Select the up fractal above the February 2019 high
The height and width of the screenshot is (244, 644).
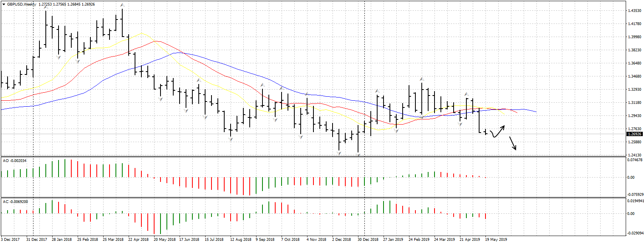point(421,79)
